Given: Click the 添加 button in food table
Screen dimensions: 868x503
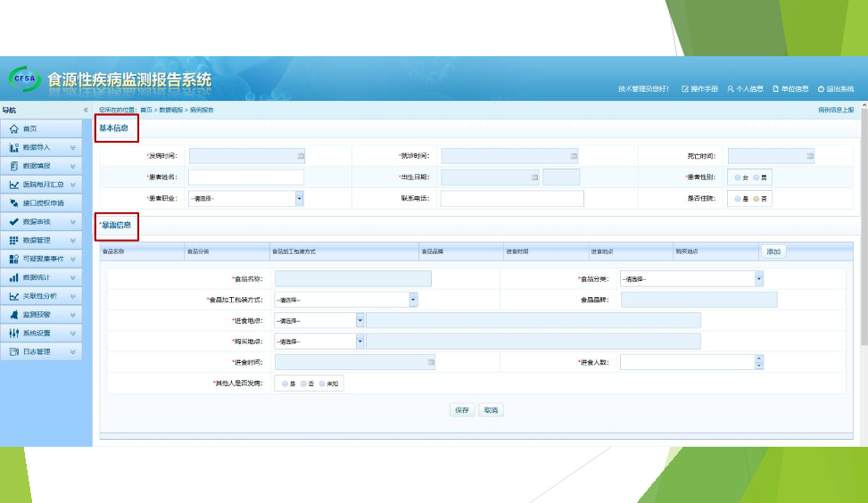Looking at the screenshot, I should coord(773,251).
